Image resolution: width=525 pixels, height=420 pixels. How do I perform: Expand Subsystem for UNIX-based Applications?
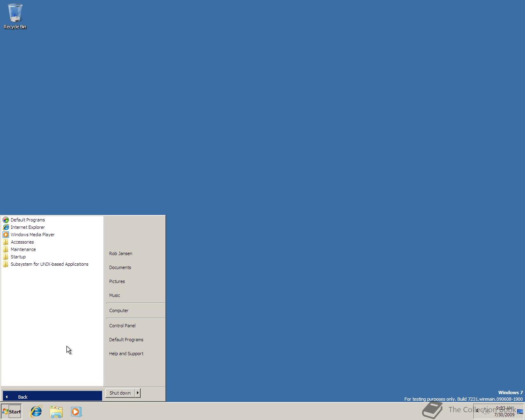point(49,264)
